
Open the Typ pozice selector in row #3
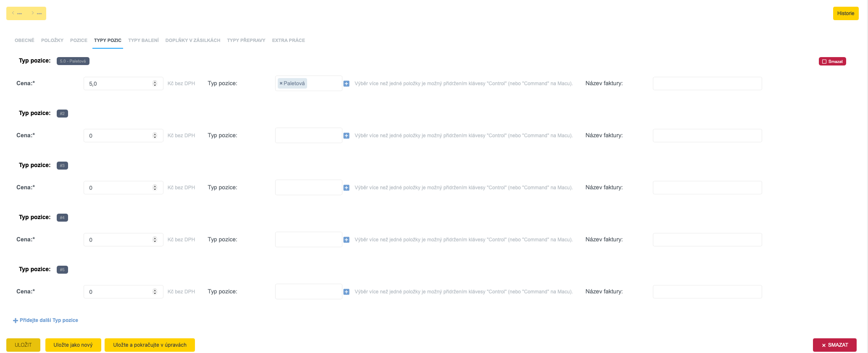pyautogui.click(x=308, y=188)
